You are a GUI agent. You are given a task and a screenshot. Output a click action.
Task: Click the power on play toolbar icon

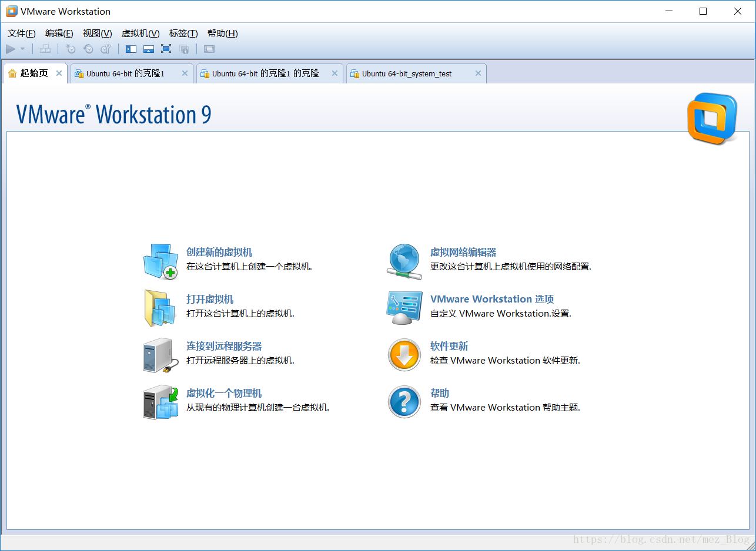(11, 49)
